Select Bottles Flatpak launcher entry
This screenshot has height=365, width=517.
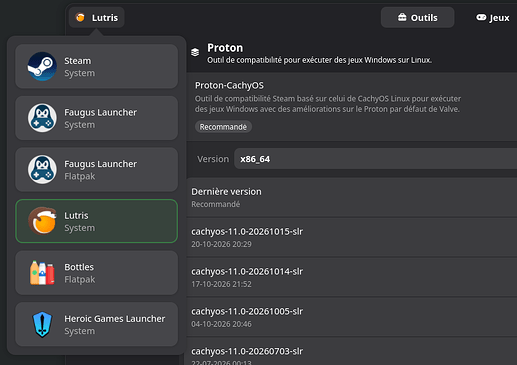(x=96, y=273)
